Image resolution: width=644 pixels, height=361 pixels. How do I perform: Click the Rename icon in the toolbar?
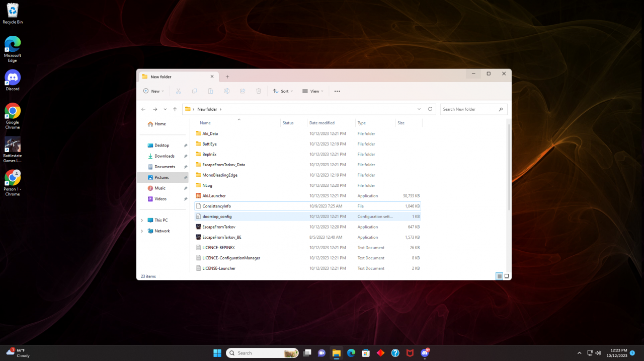tap(226, 91)
